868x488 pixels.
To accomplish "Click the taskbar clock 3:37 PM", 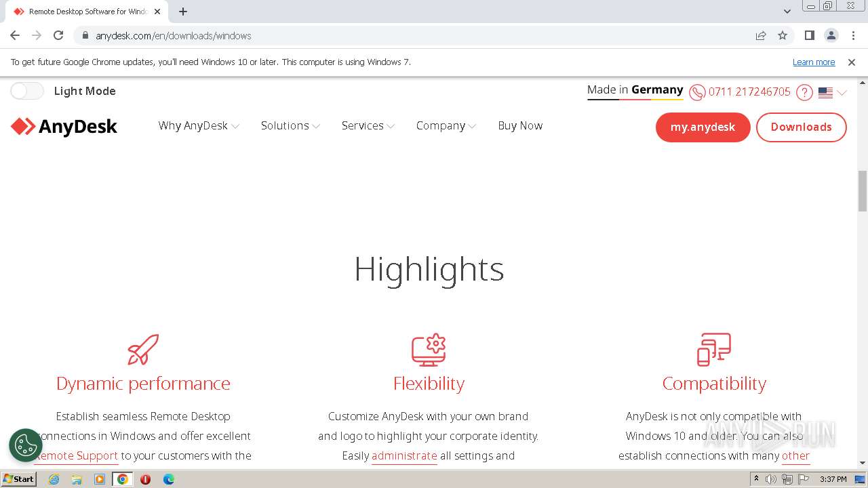I will (x=833, y=479).
